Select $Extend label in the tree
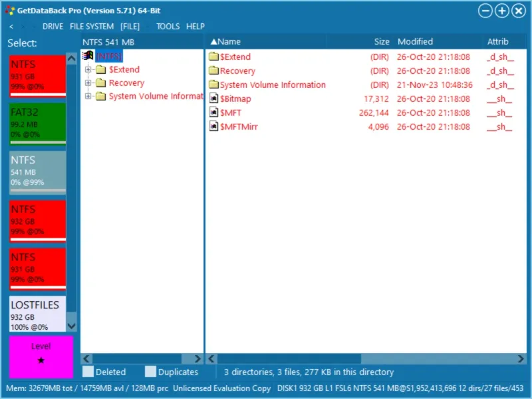The height and width of the screenshot is (399, 532). click(124, 70)
